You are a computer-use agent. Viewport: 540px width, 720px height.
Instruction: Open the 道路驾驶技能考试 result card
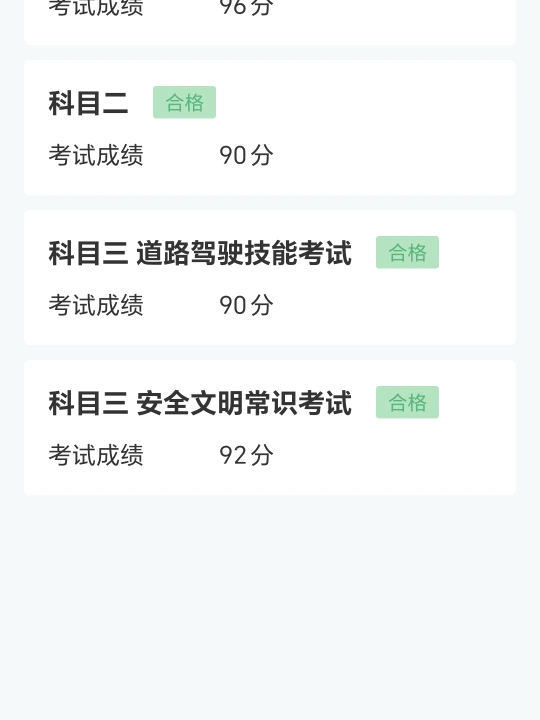(270, 277)
